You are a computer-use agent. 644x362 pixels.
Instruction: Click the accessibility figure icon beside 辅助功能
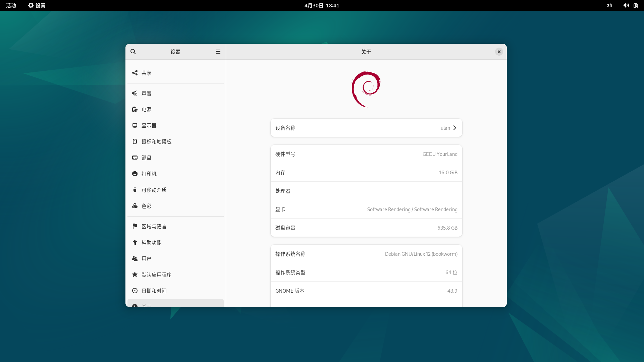(x=135, y=242)
